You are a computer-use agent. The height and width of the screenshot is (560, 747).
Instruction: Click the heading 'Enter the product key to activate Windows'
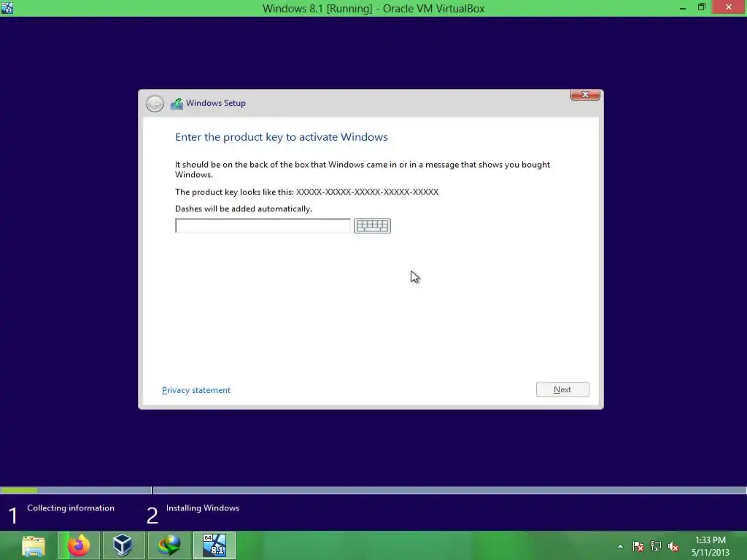coord(282,137)
